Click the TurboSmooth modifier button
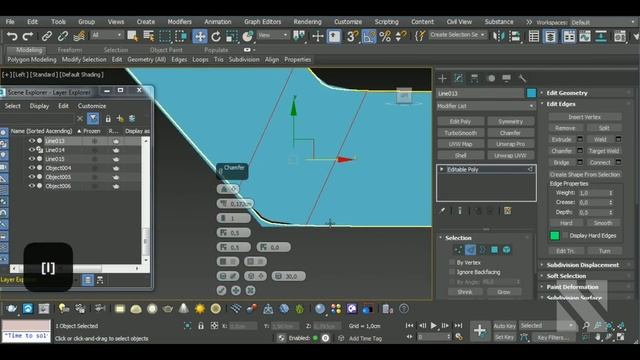The width and height of the screenshot is (640, 360). point(460,133)
